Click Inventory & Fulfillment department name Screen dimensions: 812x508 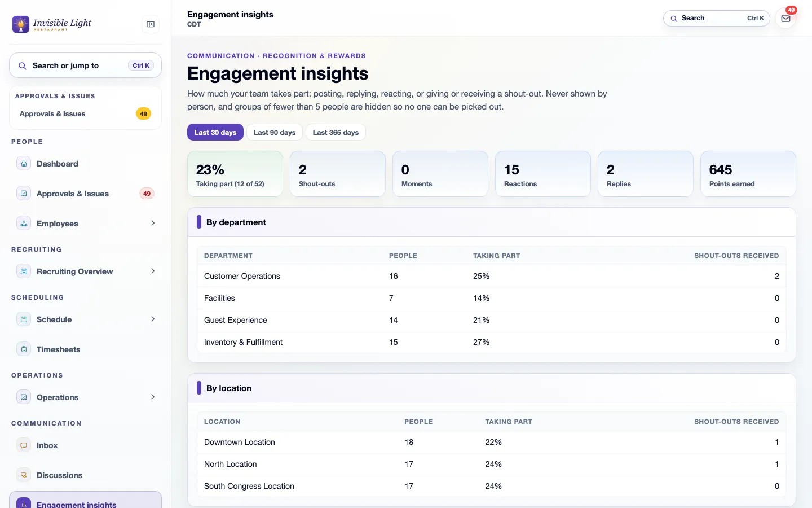pos(243,342)
